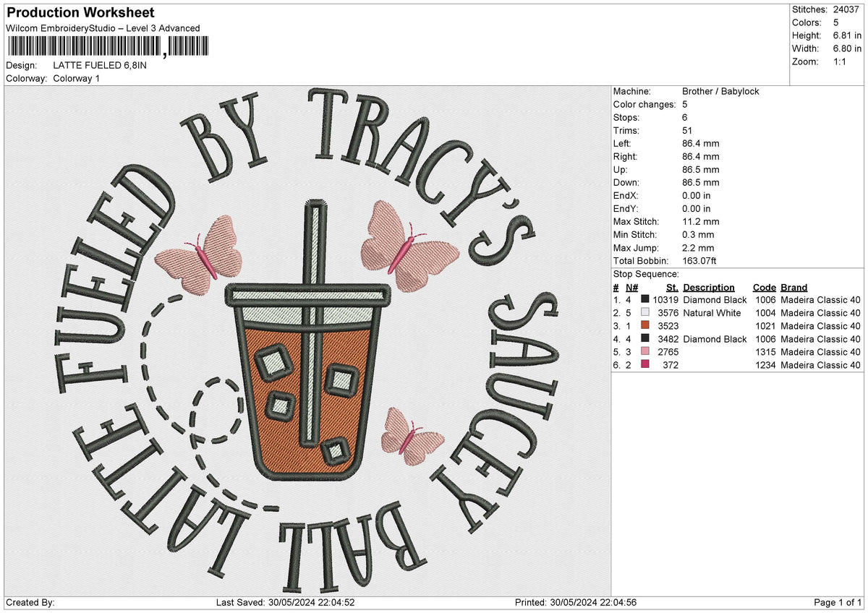Select Diamond Black in the 3482-stitch row
The width and height of the screenshot is (868, 613).
[715, 339]
